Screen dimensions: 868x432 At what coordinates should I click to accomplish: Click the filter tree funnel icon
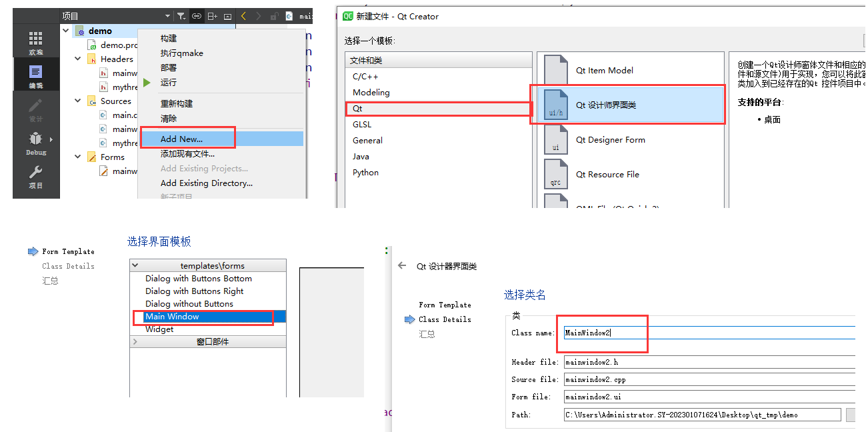pos(181,16)
